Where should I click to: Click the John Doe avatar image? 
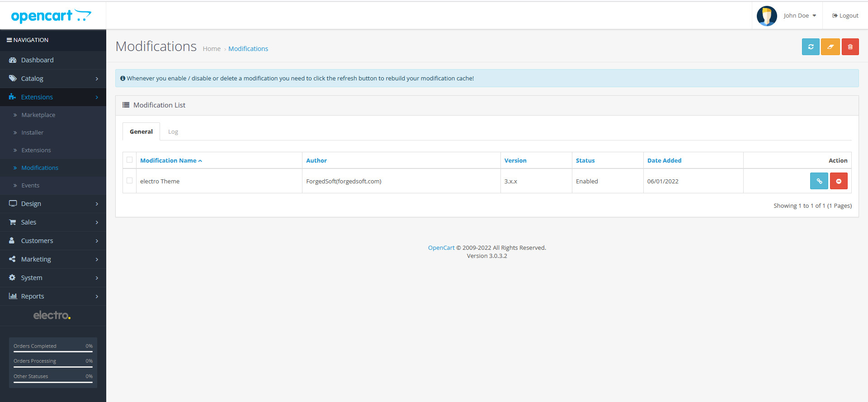[x=767, y=16]
